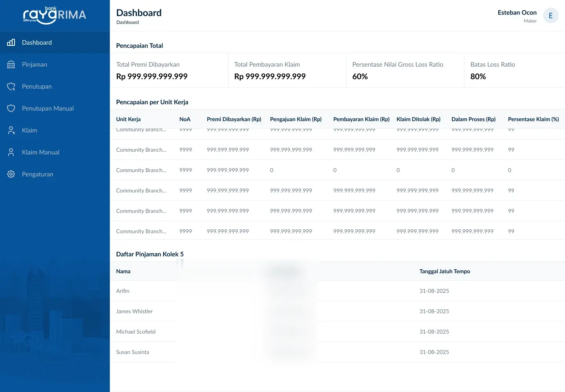Click due date 31-08-2025 for Susan Susinta
565x392 pixels.
pyautogui.click(x=434, y=352)
